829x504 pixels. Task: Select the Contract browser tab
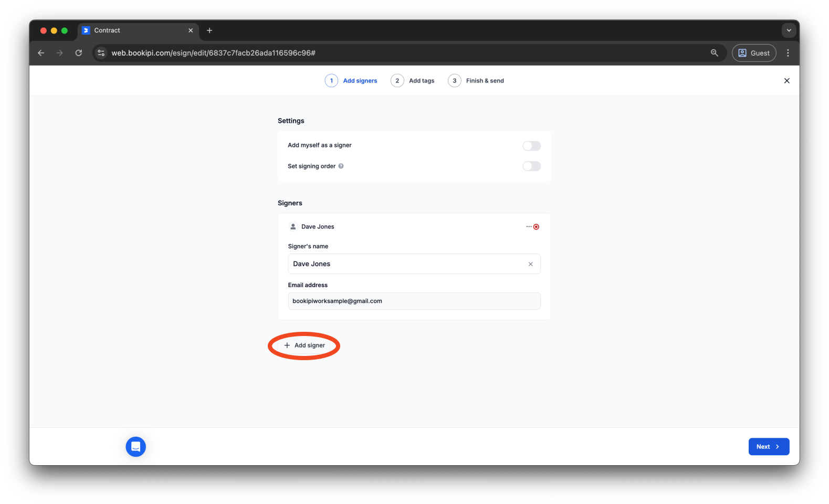click(x=139, y=30)
